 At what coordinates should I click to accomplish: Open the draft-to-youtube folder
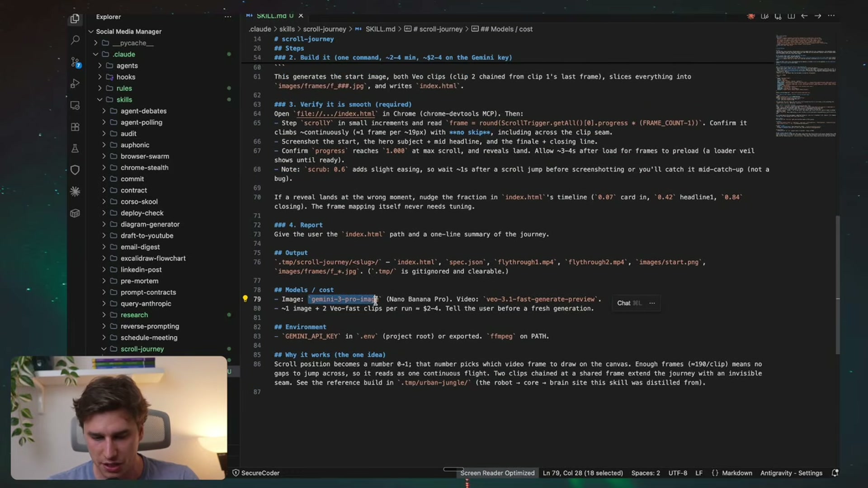tap(147, 235)
